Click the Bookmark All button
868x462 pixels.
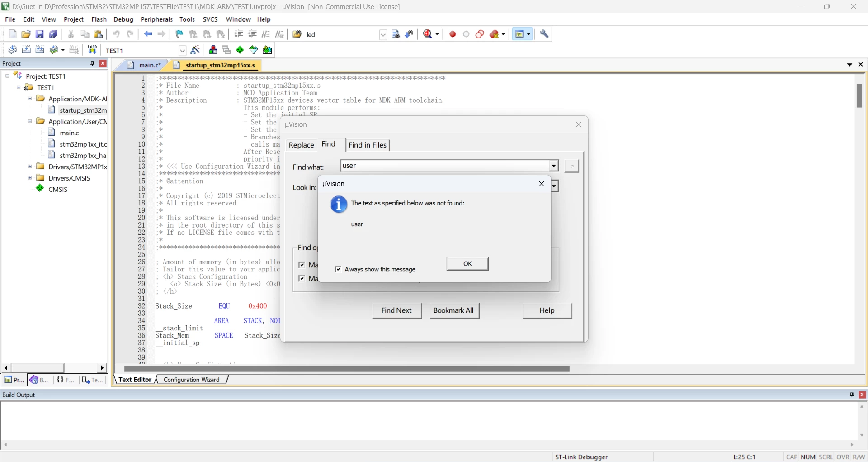click(x=453, y=310)
